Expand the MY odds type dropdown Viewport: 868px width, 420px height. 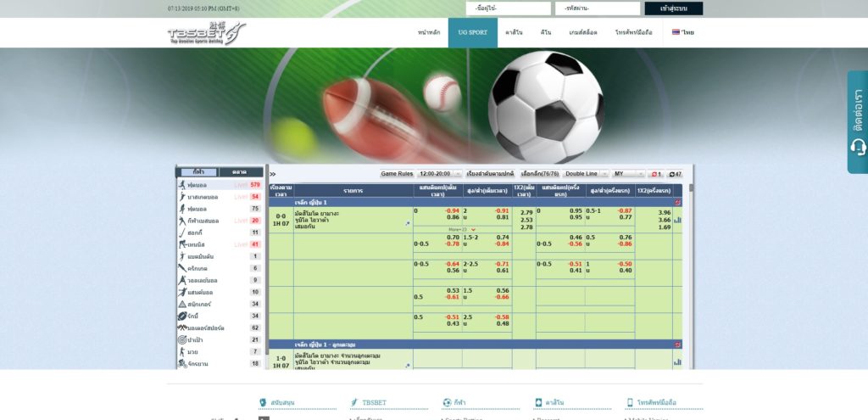627,173
